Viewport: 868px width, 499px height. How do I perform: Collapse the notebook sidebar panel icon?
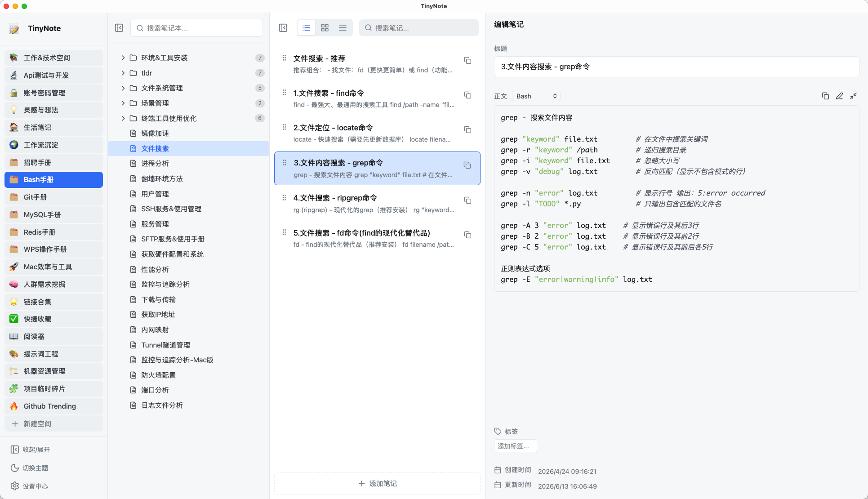[119, 28]
